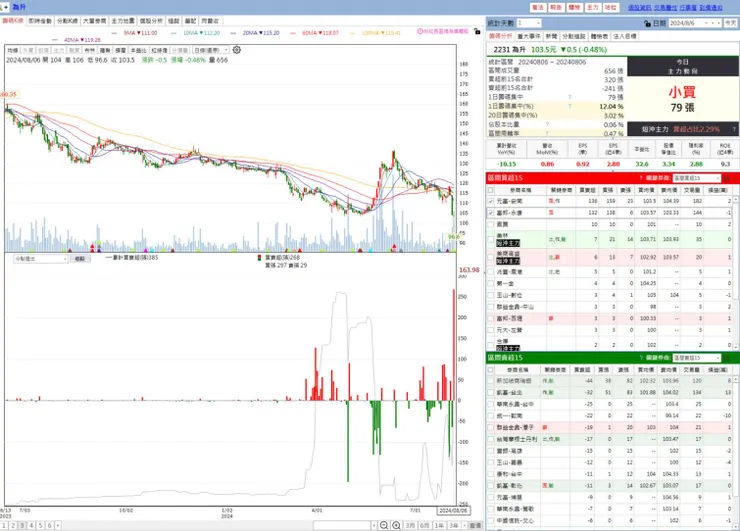Open dropdown arrow next to top-left search icon
This screenshot has width=740, height=531.
tap(6, 8)
